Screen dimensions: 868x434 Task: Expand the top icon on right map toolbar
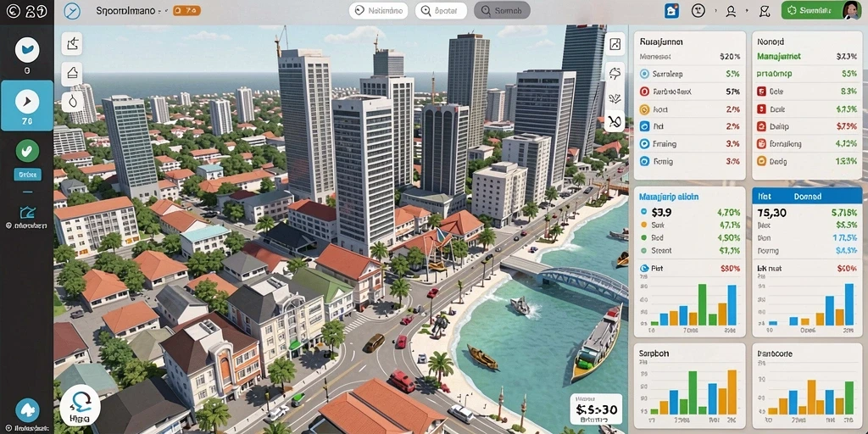(615, 44)
